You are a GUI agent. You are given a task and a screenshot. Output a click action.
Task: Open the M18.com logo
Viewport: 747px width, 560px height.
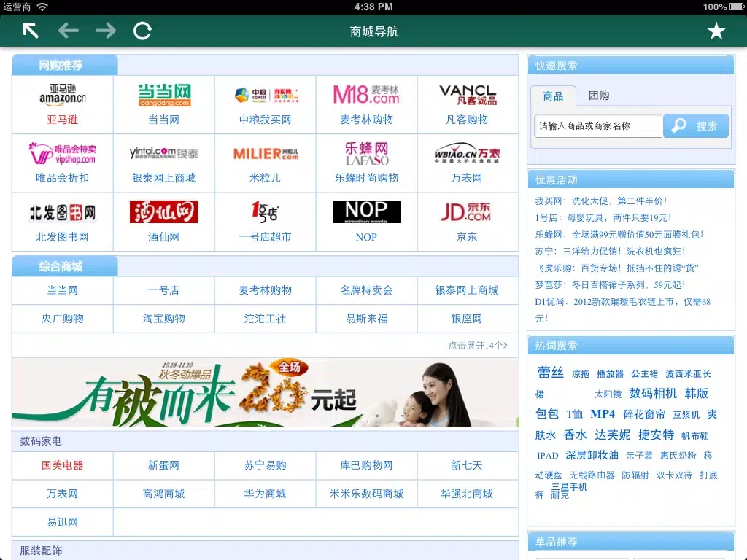366,95
